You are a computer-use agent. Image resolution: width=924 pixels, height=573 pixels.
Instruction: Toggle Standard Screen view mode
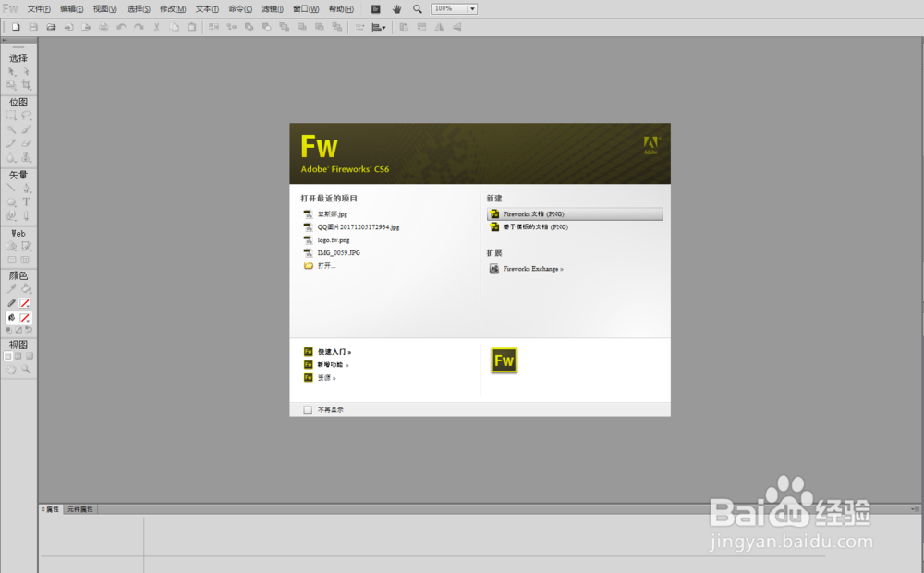pyautogui.click(x=7, y=356)
